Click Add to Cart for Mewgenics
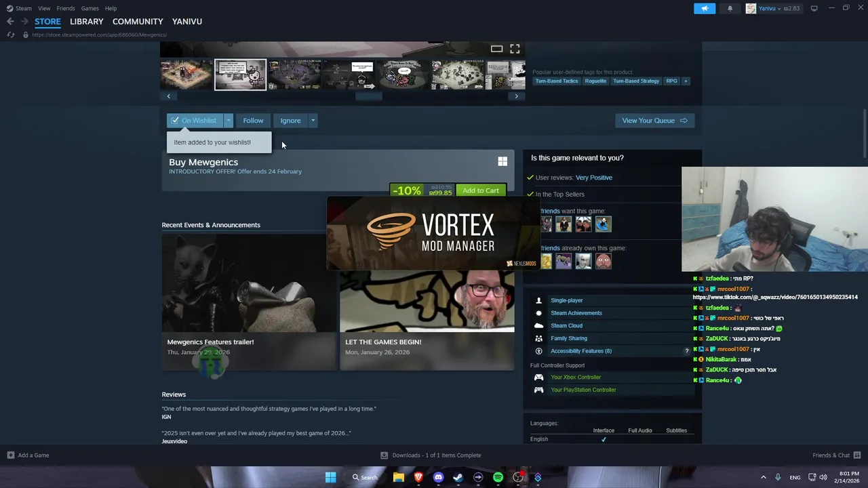 point(481,190)
